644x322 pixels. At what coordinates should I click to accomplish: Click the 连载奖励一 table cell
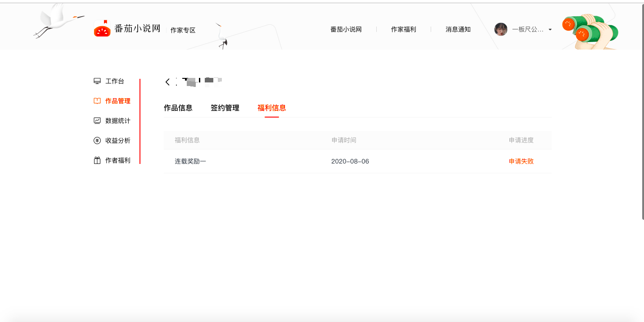click(190, 161)
